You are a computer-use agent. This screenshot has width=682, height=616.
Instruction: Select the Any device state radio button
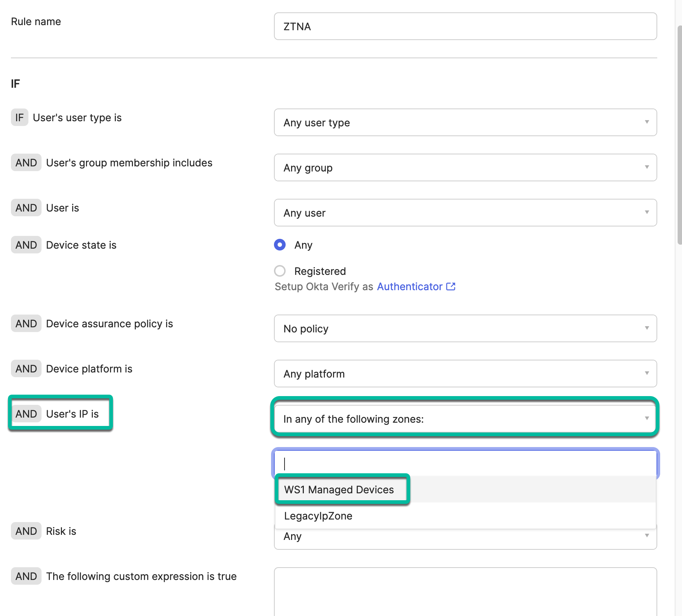(x=280, y=245)
